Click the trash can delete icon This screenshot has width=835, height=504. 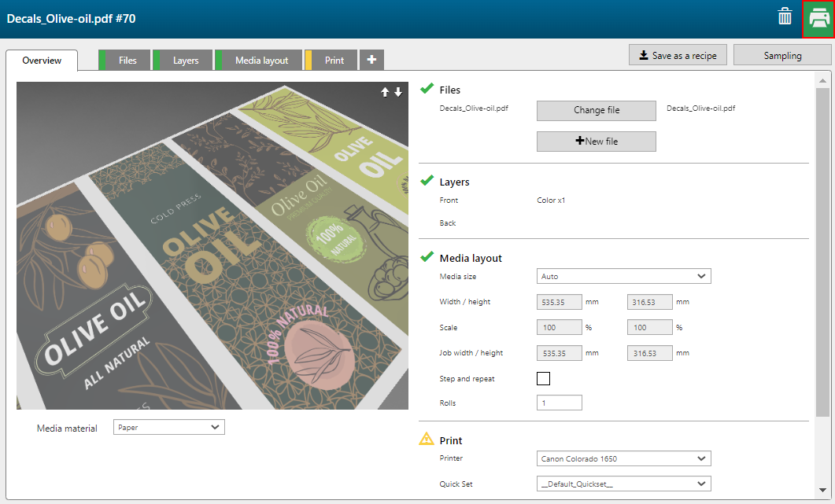(785, 17)
